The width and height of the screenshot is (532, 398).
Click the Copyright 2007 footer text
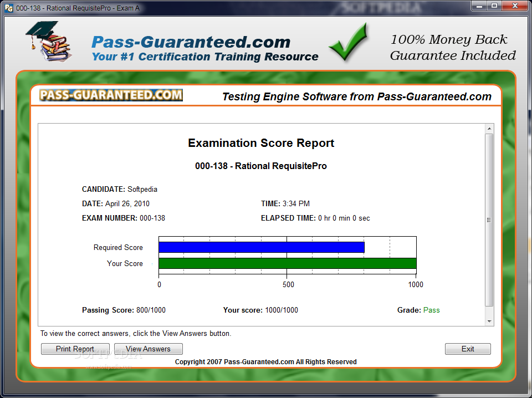click(265, 362)
